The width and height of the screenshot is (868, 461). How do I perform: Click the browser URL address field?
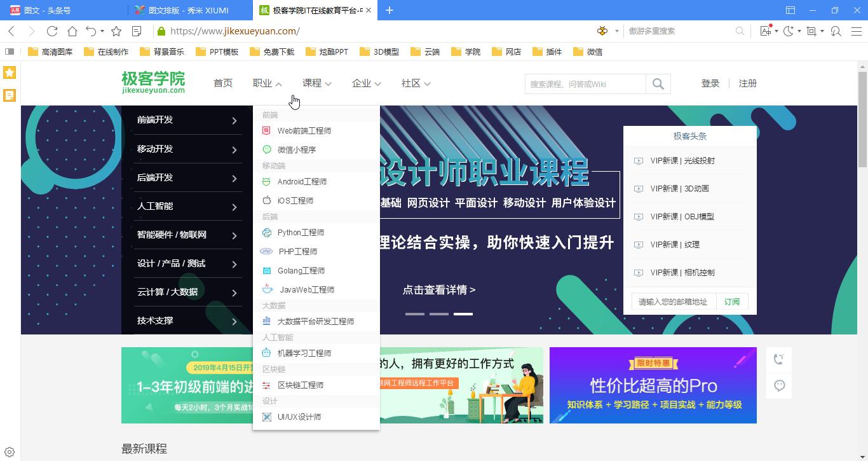pos(375,31)
